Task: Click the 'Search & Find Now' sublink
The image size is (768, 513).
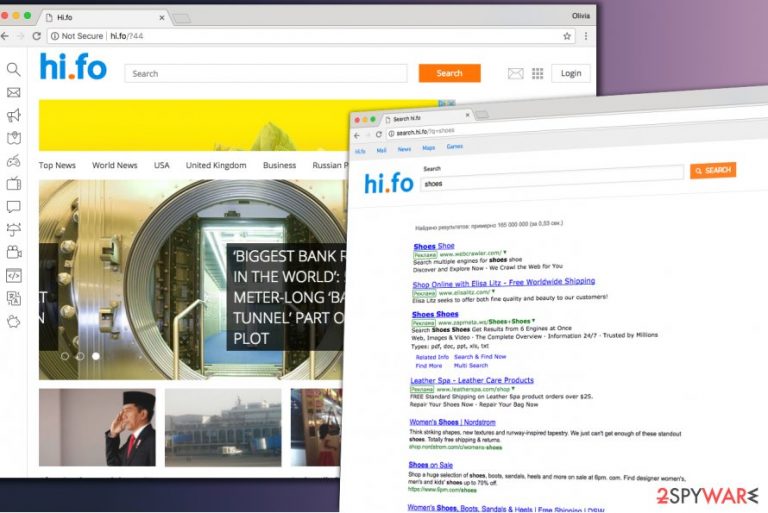Action: pyautogui.click(x=480, y=357)
